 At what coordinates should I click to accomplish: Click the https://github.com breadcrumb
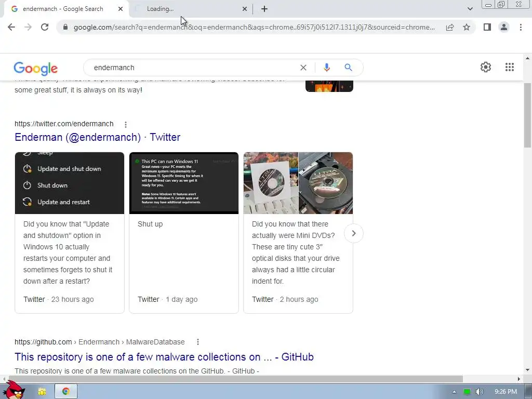[43, 342]
